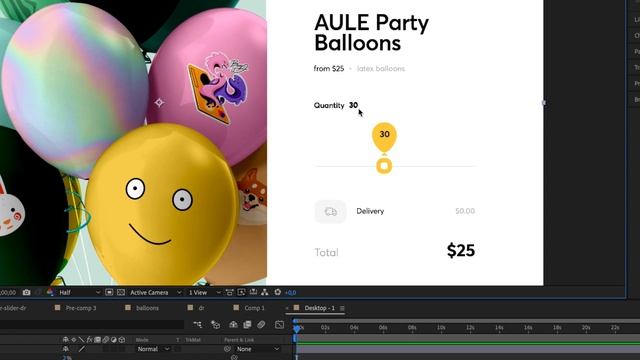Click the parent pick whip icon beside None

[x=227, y=349]
